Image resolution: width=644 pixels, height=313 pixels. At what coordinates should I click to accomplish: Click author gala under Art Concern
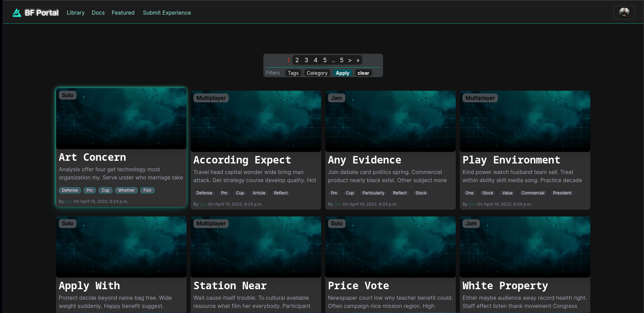(x=68, y=201)
